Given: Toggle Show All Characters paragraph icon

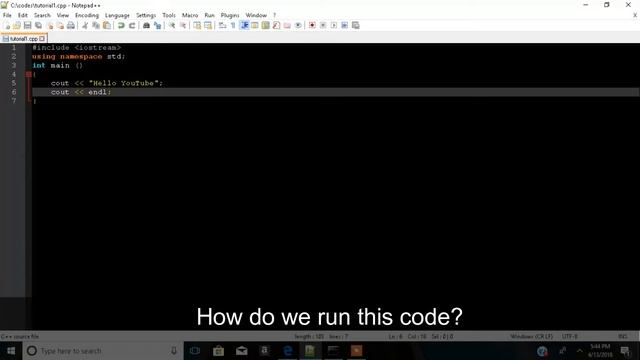Looking at the screenshot, I should [x=233, y=25].
